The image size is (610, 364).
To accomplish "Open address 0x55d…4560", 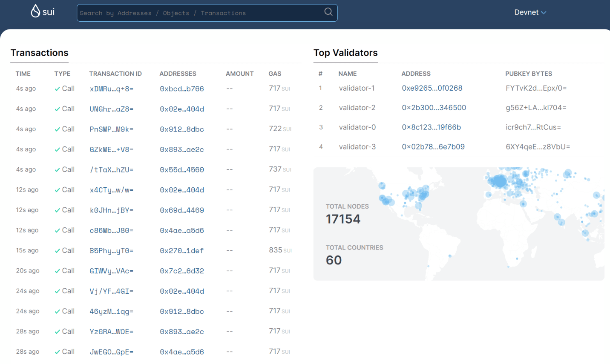I will click(182, 169).
